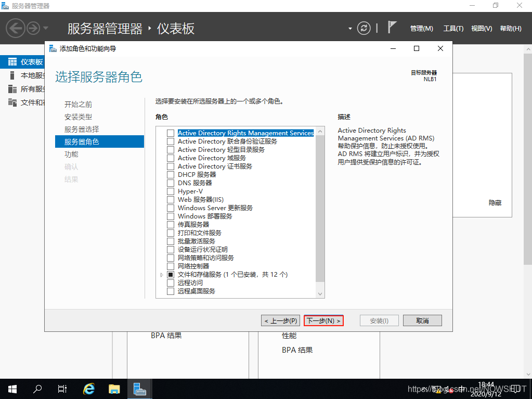Screen dimensions: 532x399
Task: Open Internet Explorer from taskbar
Action: point(89,389)
